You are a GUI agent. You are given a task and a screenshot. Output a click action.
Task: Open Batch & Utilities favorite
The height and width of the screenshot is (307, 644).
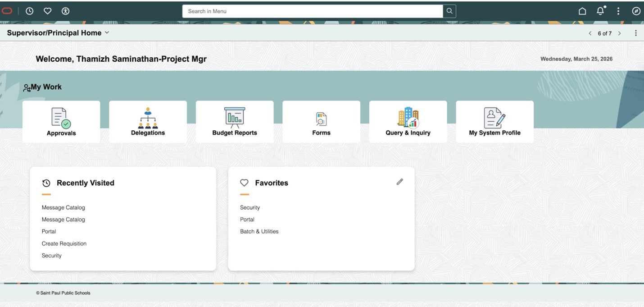click(x=259, y=231)
